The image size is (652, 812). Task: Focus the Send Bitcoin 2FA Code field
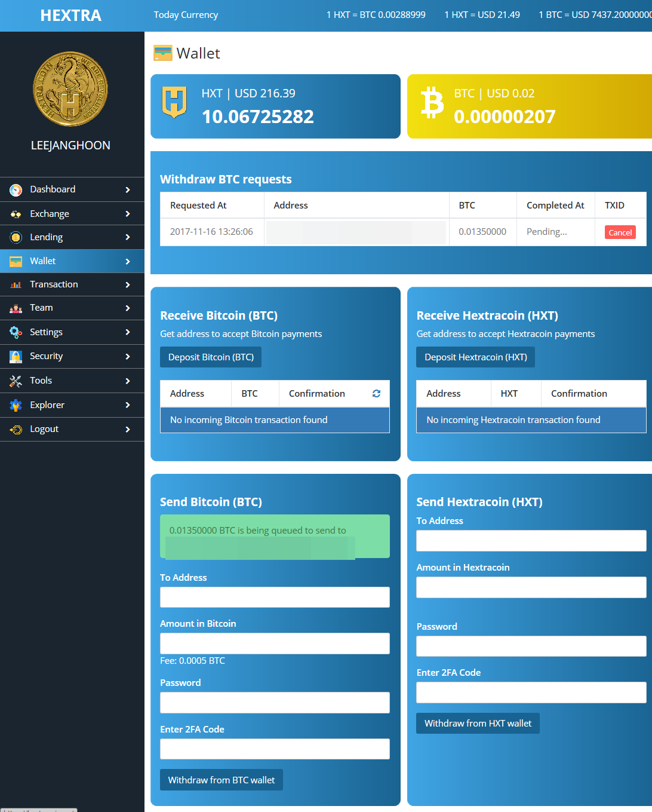tap(275, 749)
